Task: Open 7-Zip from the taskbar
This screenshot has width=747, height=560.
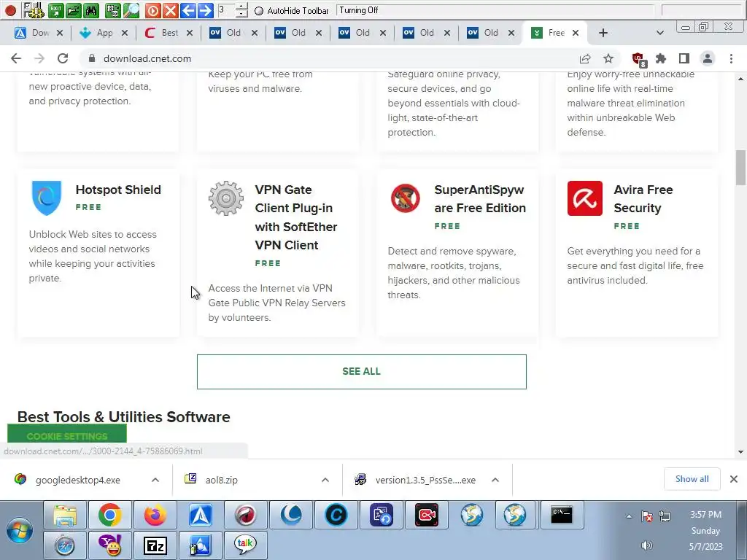Action: pos(155,545)
